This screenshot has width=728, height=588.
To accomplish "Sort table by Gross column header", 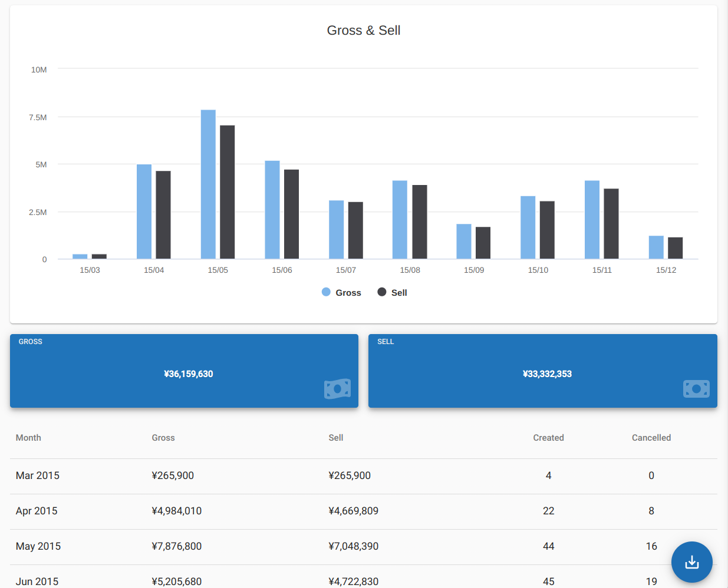I will (x=163, y=438).
